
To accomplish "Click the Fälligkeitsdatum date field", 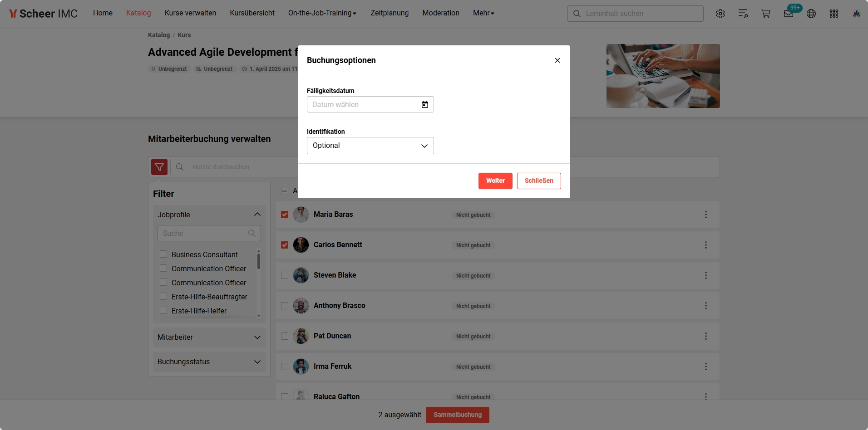I will 370,104.
